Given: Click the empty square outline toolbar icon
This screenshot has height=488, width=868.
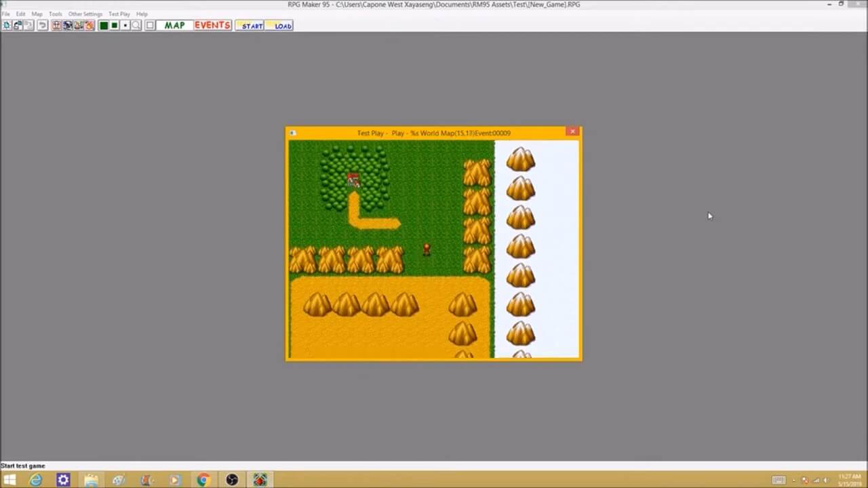Looking at the screenshot, I should [x=150, y=26].
